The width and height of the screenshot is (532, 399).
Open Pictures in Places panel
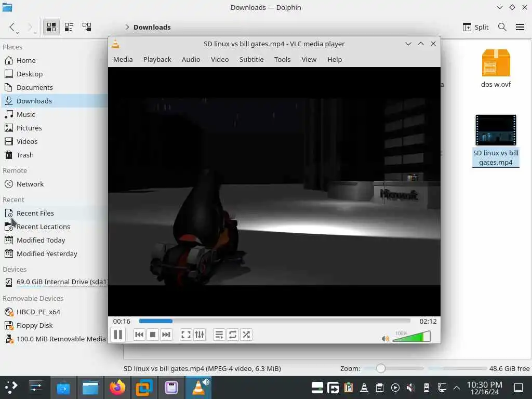54,128
